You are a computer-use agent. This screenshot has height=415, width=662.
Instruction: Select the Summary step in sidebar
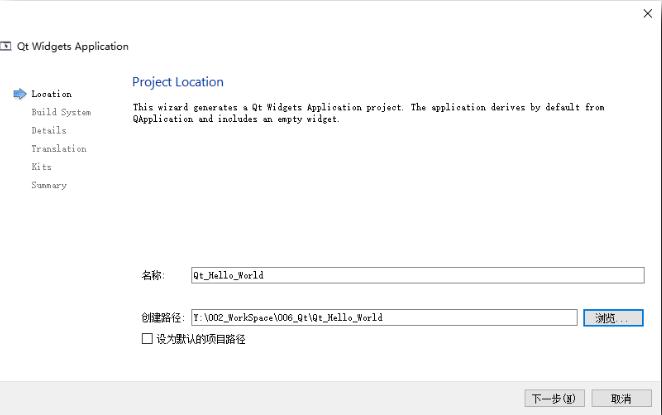click(48, 185)
